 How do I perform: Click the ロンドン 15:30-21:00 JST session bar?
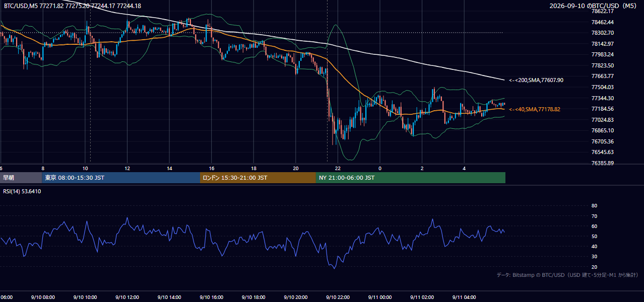[x=258, y=178]
